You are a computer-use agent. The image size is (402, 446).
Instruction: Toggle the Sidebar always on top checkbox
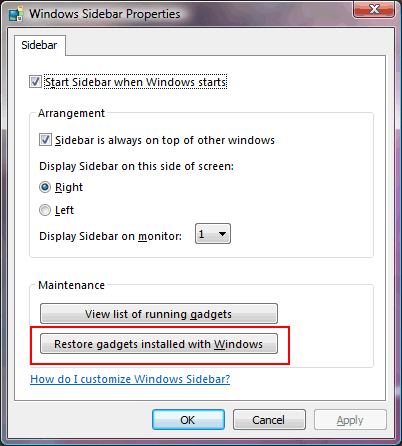click(45, 140)
